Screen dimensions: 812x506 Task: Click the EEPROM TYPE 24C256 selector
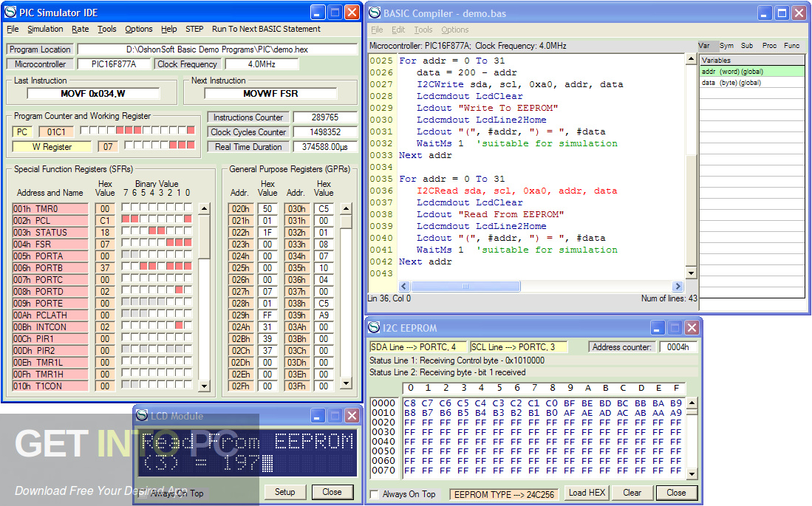[x=504, y=495]
